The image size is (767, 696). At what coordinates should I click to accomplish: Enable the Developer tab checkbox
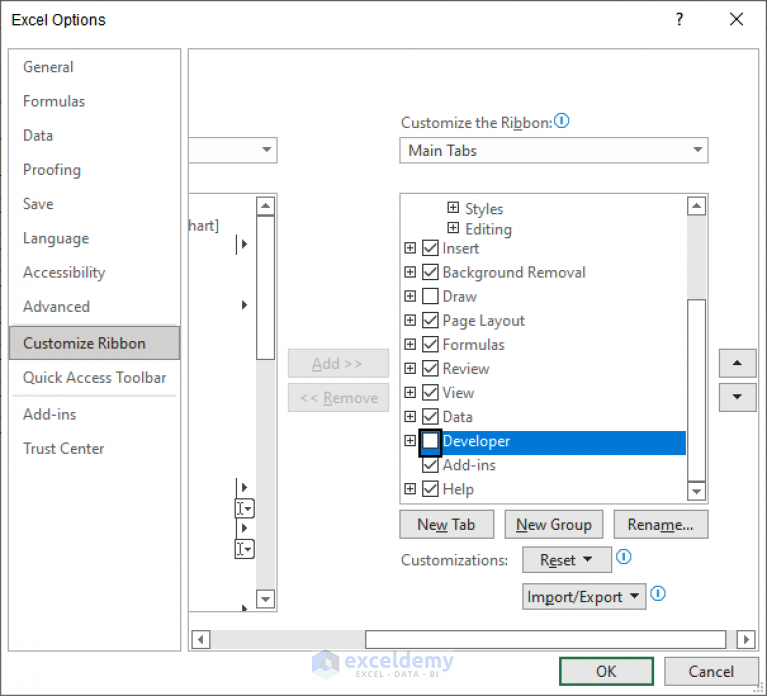click(x=430, y=441)
